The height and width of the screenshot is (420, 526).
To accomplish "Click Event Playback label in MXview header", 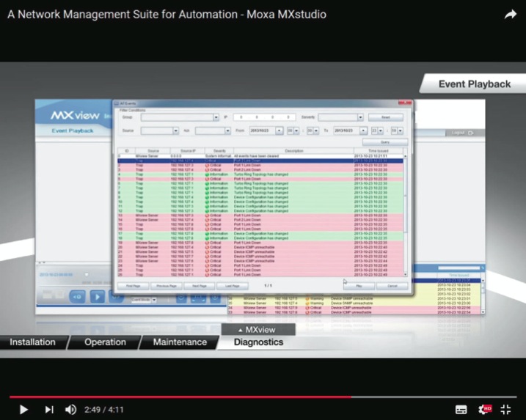I will point(73,130).
